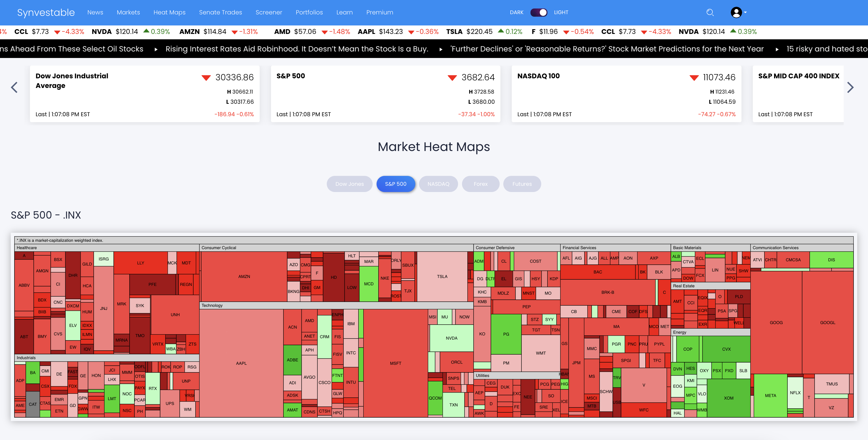Image resolution: width=868 pixels, height=440 pixels.
Task: Click the AAPL tile in the heat map
Action: pos(241,363)
